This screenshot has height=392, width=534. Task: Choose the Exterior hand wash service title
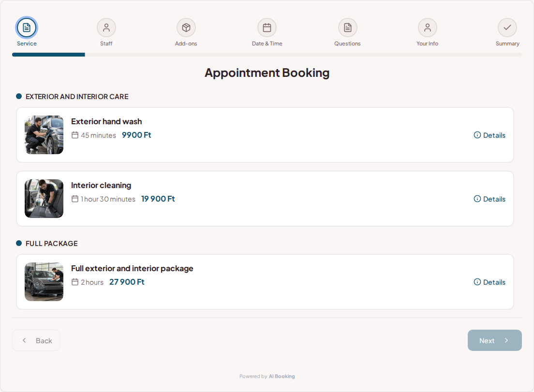click(x=106, y=121)
